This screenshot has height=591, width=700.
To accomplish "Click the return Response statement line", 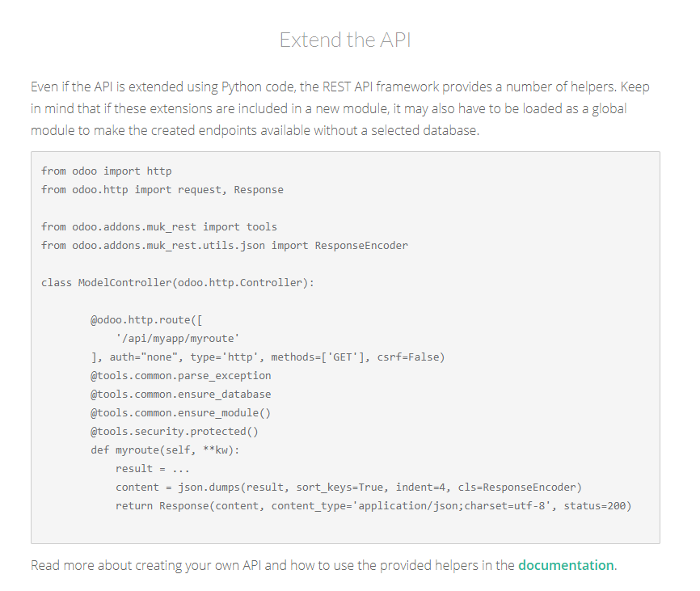I will [x=373, y=506].
